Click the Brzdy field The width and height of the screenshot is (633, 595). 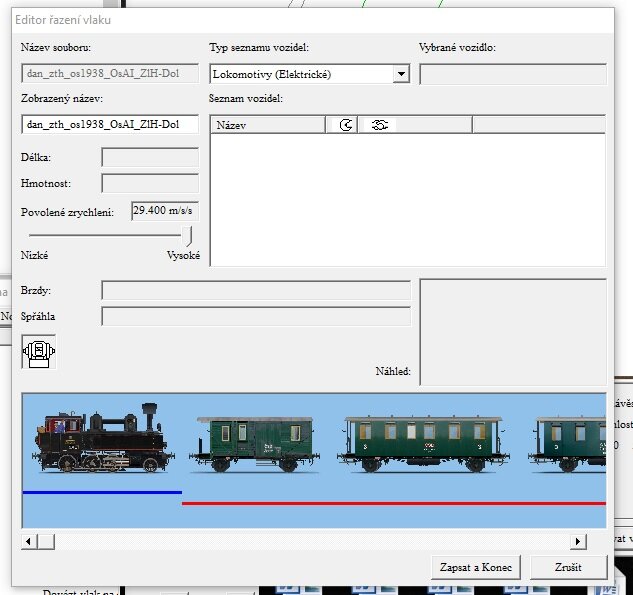[x=256, y=290]
